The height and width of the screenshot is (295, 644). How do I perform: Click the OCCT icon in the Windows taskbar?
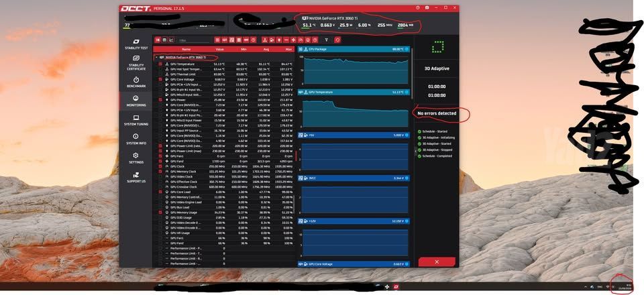coord(396,286)
